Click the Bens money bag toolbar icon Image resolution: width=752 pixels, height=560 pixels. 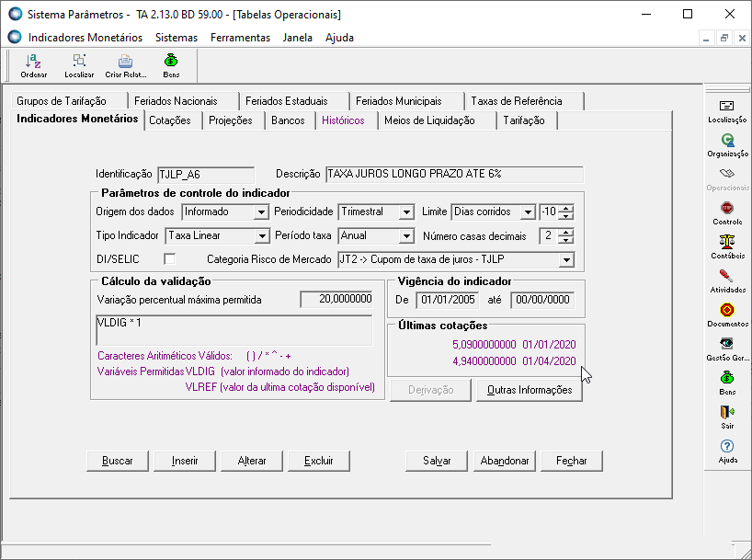(171, 65)
